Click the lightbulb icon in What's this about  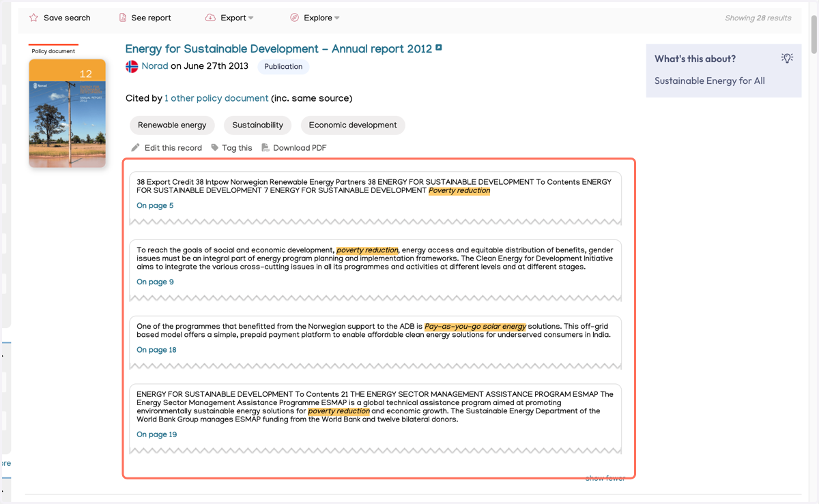788,59
